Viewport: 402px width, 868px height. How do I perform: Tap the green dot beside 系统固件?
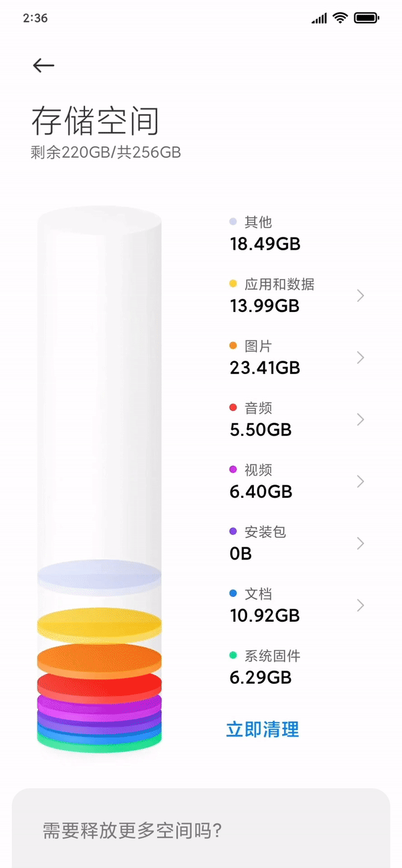click(x=233, y=655)
